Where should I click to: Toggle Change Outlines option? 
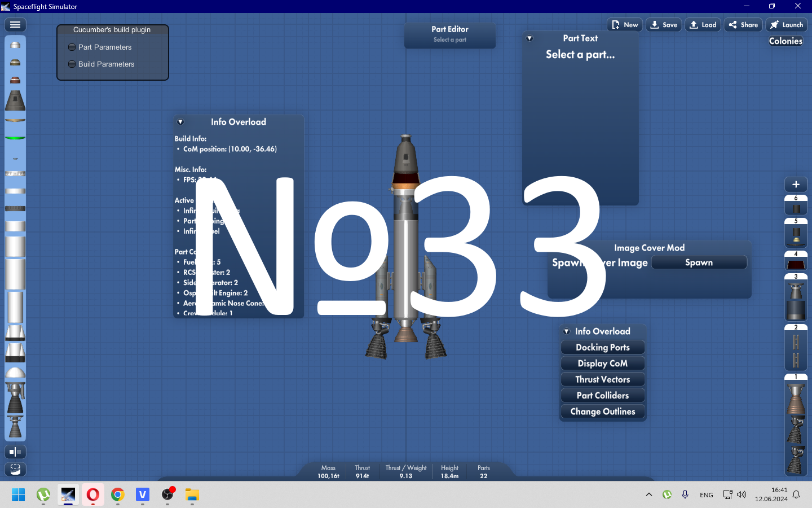pyautogui.click(x=603, y=411)
